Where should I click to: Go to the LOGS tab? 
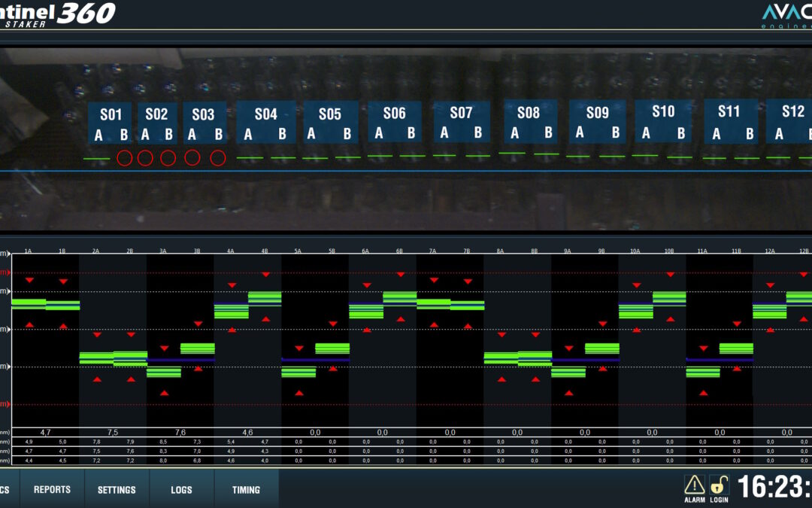(181, 489)
